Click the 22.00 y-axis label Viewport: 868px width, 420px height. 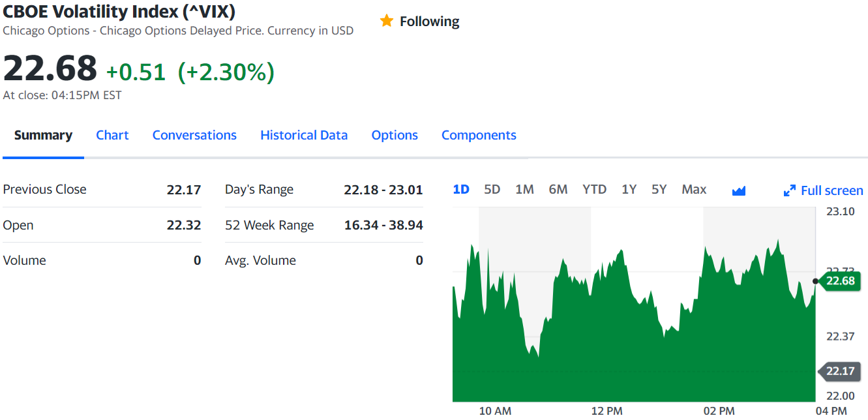coord(840,395)
